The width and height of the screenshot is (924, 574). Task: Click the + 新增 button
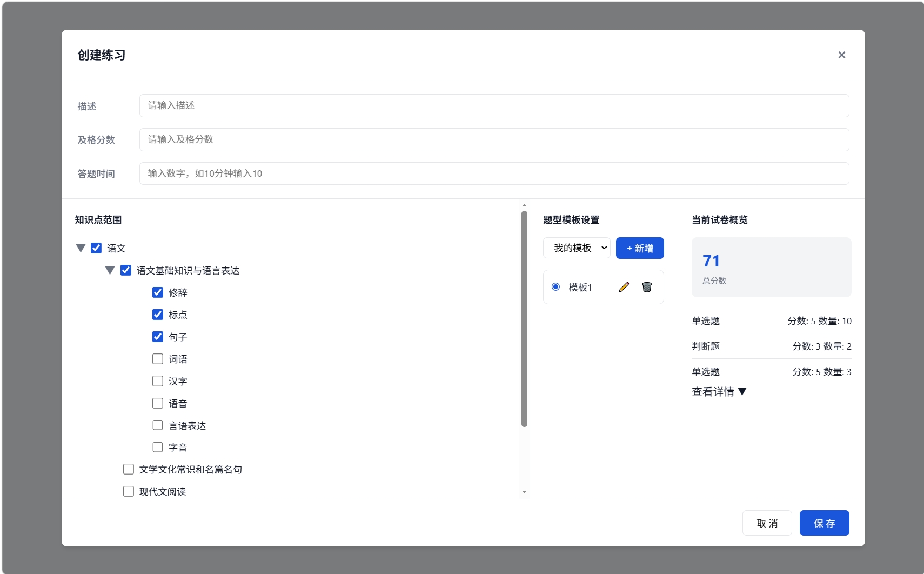(x=640, y=248)
